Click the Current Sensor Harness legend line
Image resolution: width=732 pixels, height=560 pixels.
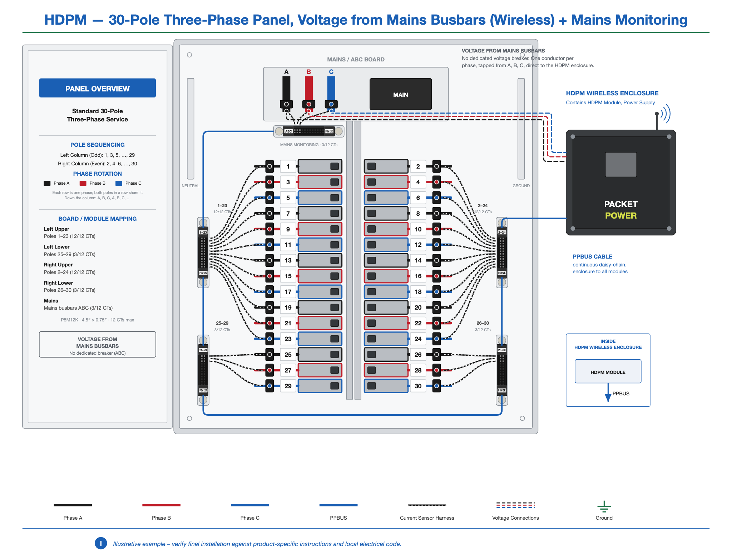coord(427,505)
